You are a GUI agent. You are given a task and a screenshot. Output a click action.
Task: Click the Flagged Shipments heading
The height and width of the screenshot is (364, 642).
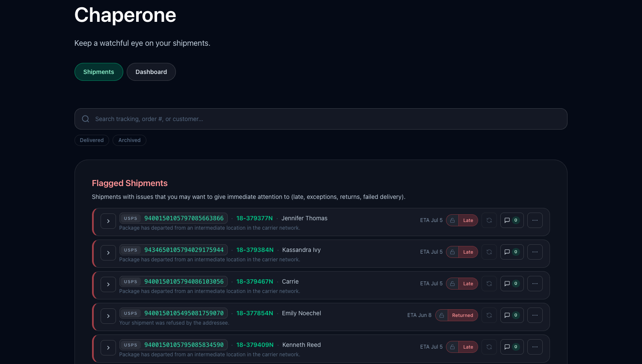[x=130, y=183]
